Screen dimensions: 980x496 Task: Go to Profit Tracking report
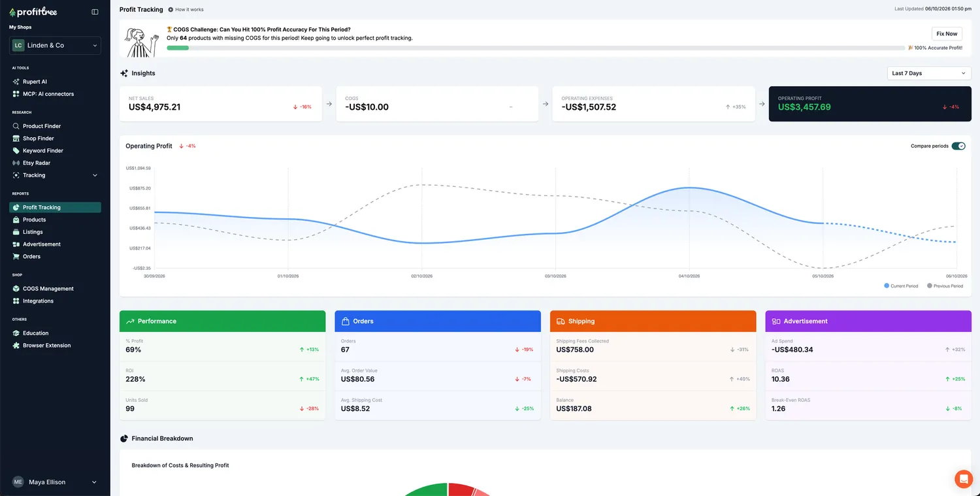55,207
